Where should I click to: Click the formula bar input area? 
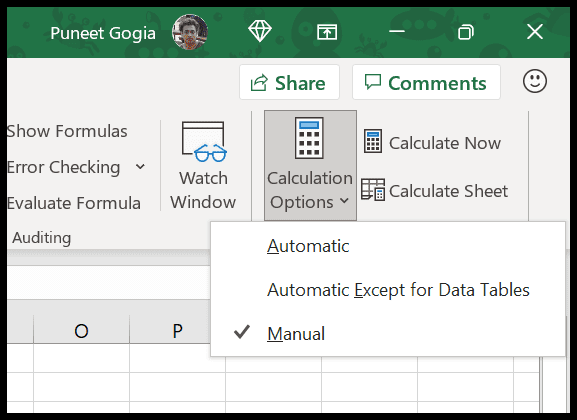pyautogui.click(x=109, y=282)
